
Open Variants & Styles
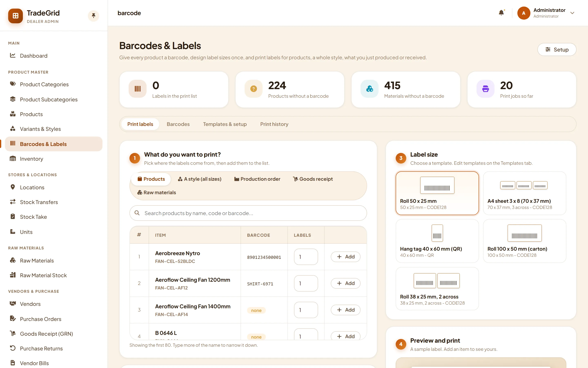pos(53,129)
